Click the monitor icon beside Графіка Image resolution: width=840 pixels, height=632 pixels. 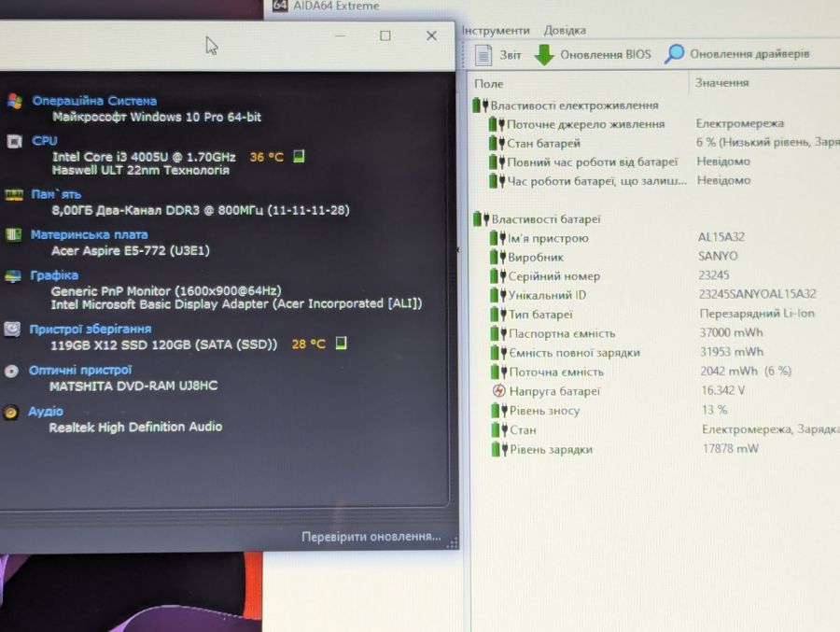[13, 276]
